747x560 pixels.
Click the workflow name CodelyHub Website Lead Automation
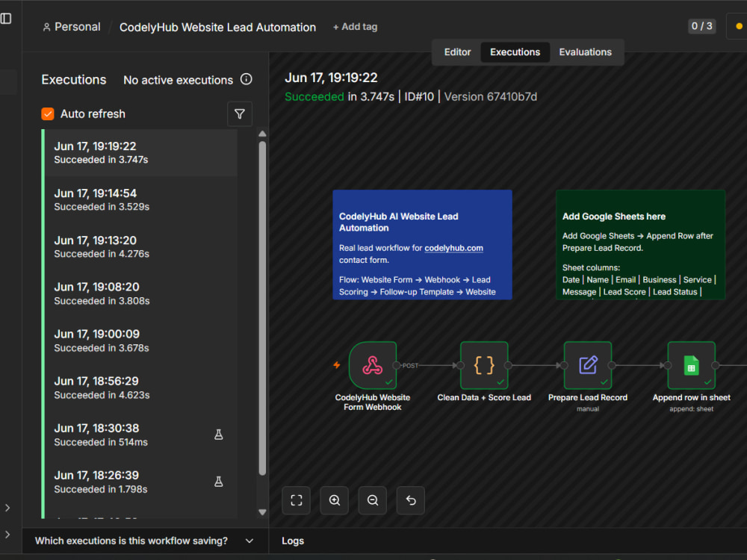tap(217, 27)
